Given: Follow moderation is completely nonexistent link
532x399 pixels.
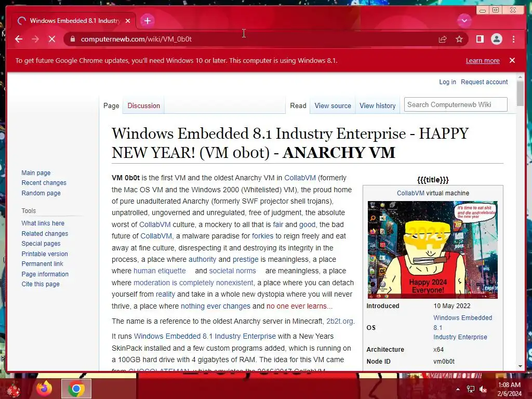Looking at the screenshot, I should pos(193,283).
